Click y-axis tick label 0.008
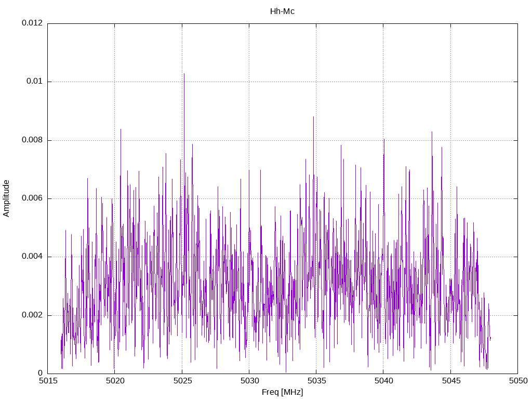Screen dimensions: 532x399 tap(32, 140)
